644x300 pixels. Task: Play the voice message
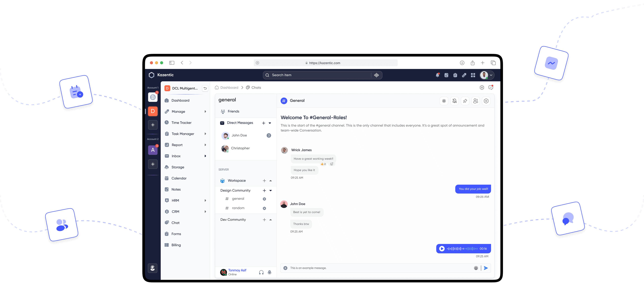click(x=442, y=249)
